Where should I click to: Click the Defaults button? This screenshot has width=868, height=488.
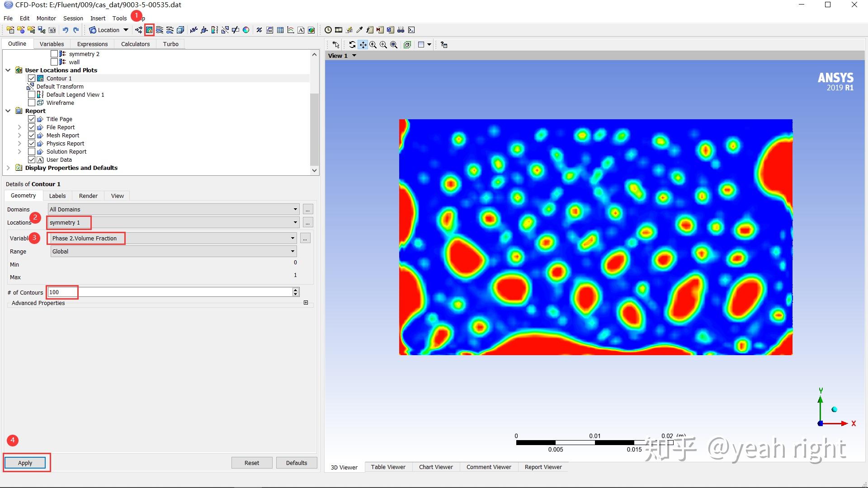[296, 463]
